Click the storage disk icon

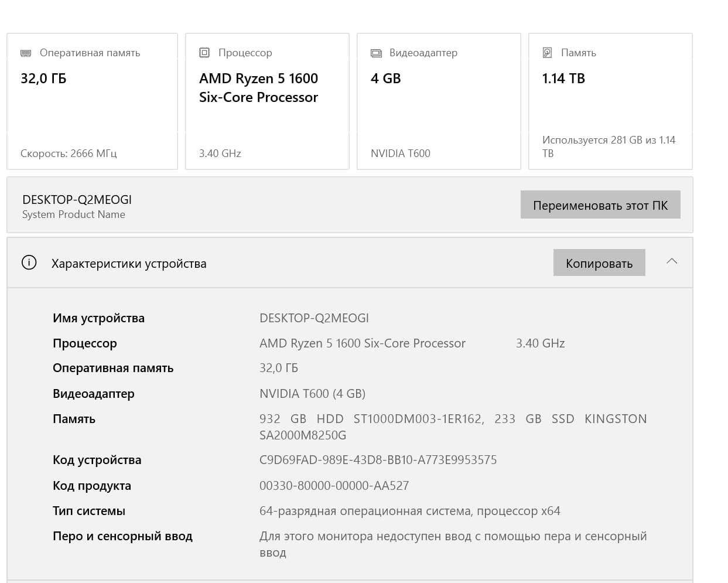pyautogui.click(x=547, y=53)
